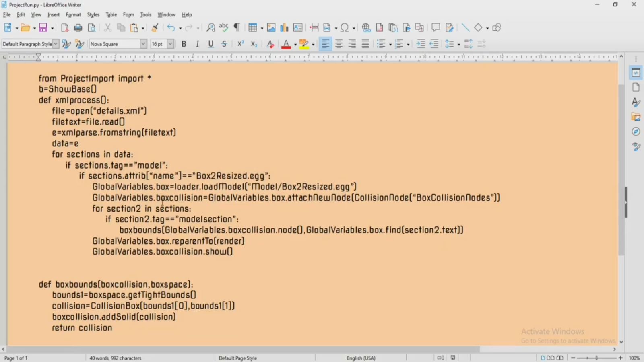Save the document with Save icon
This screenshot has width=644, height=362.
coord(43,27)
